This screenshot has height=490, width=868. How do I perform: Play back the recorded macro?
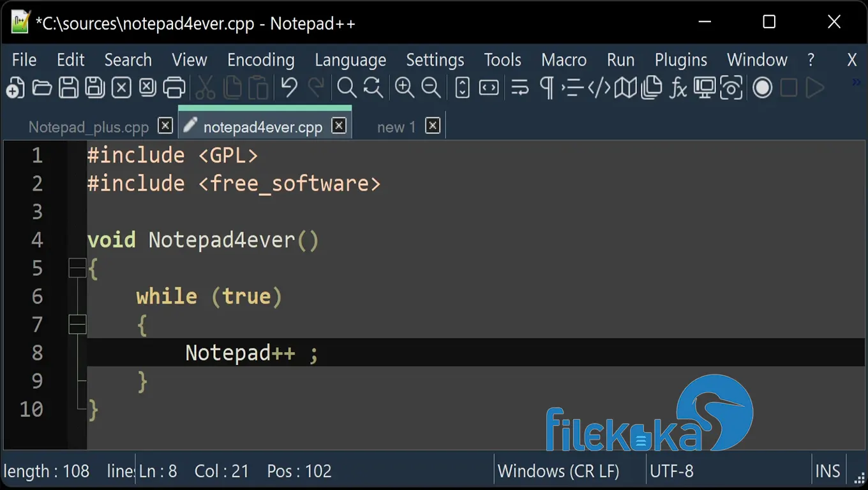pos(815,87)
